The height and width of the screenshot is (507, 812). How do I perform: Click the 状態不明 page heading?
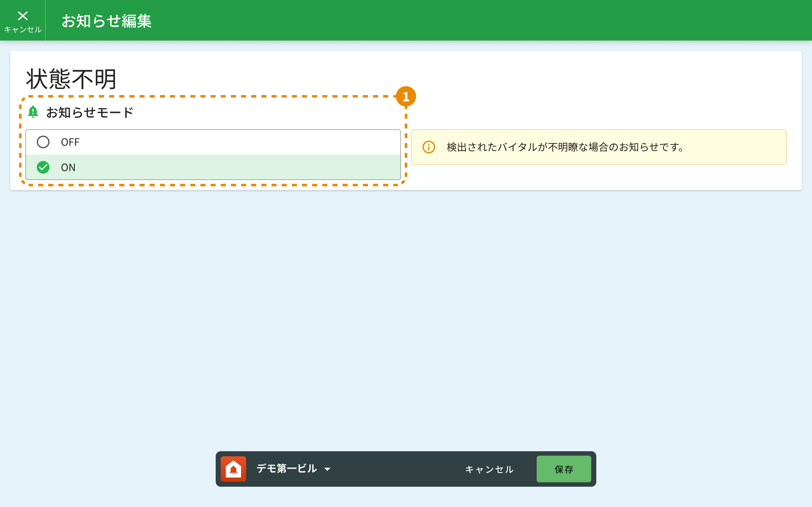coord(71,79)
